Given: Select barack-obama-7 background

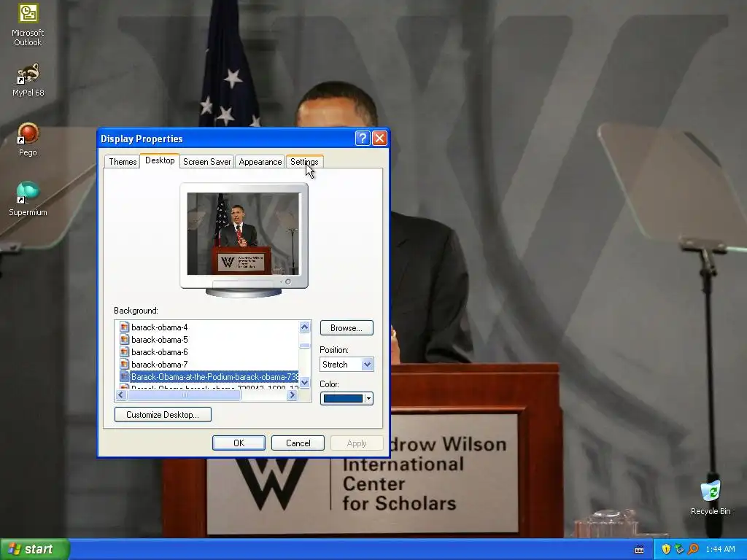Looking at the screenshot, I should point(159,365).
